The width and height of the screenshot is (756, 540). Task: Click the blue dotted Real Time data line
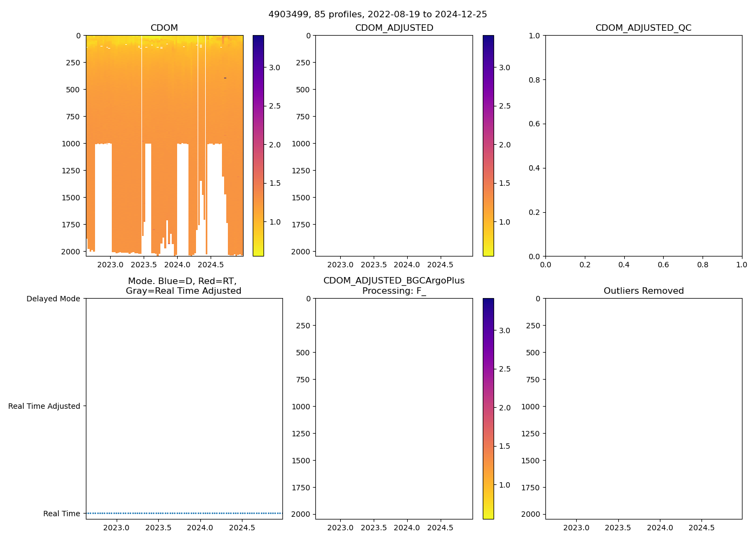pos(184,513)
